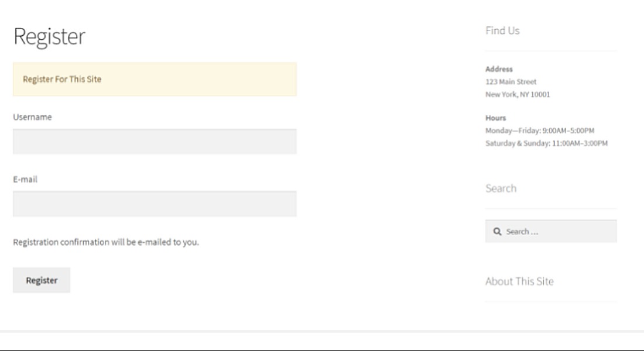Click the Username field label
This screenshot has height=351, width=644.
point(32,117)
